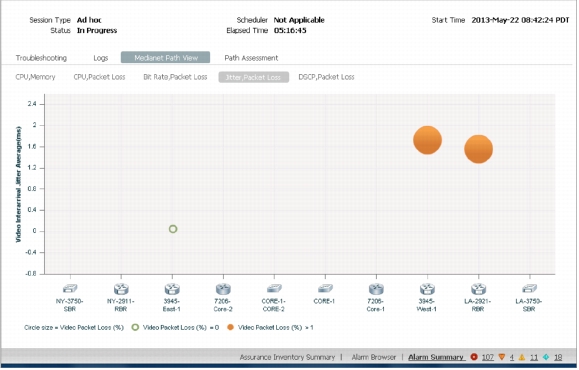Click the 'In Progress' status value
579x370 pixels.
pos(97,31)
